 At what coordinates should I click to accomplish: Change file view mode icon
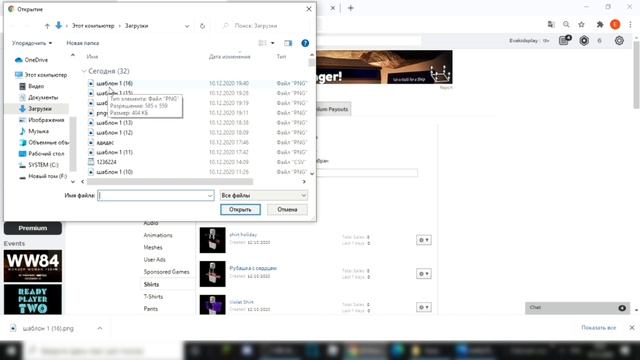tap(262, 43)
